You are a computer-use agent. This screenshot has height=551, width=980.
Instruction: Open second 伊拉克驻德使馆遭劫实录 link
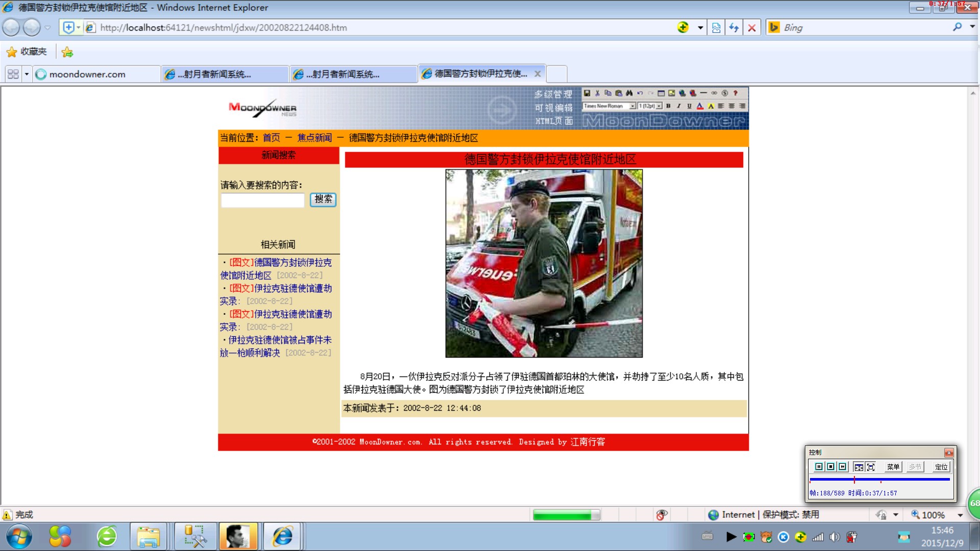(276, 320)
